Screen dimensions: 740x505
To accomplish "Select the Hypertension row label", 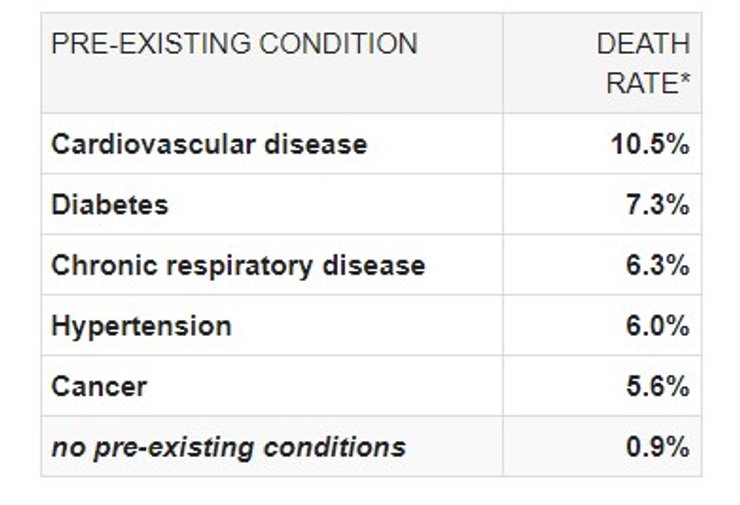I will pos(141,326).
